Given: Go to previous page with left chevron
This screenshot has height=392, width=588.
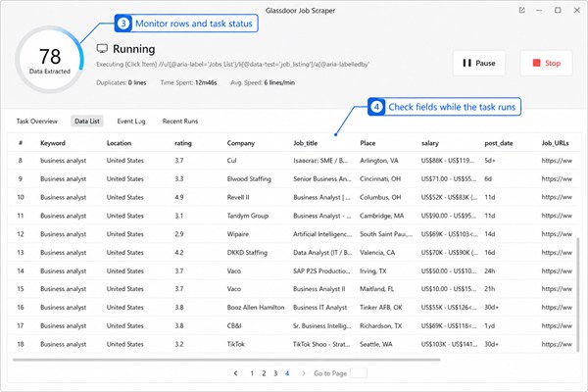Looking at the screenshot, I should [x=235, y=373].
